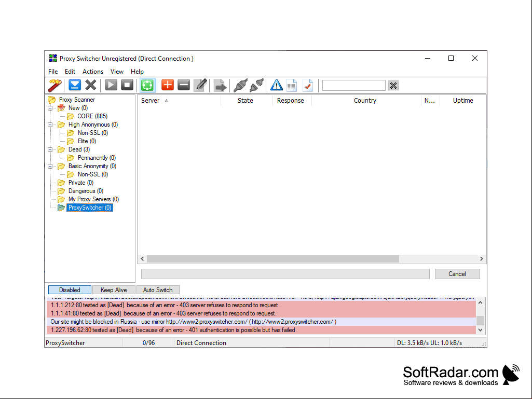The image size is (532, 399).
Task: Click the toolbar search input field
Action: (353, 86)
